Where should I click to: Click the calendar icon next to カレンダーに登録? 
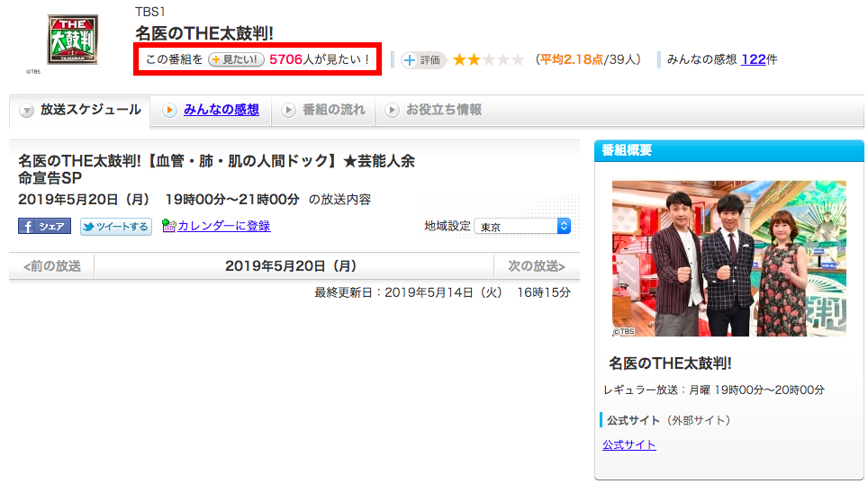click(168, 226)
